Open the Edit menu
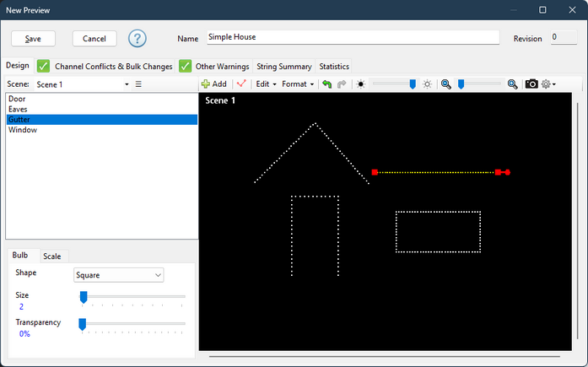This screenshot has width=588, height=367. [266, 84]
